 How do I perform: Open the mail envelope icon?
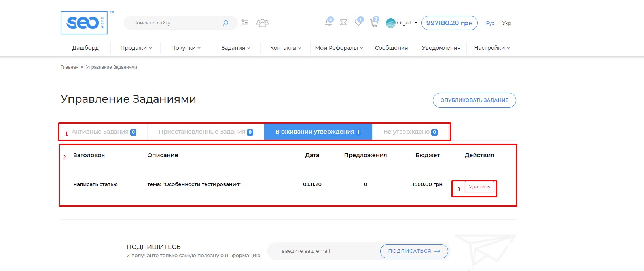tap(343, 23)
